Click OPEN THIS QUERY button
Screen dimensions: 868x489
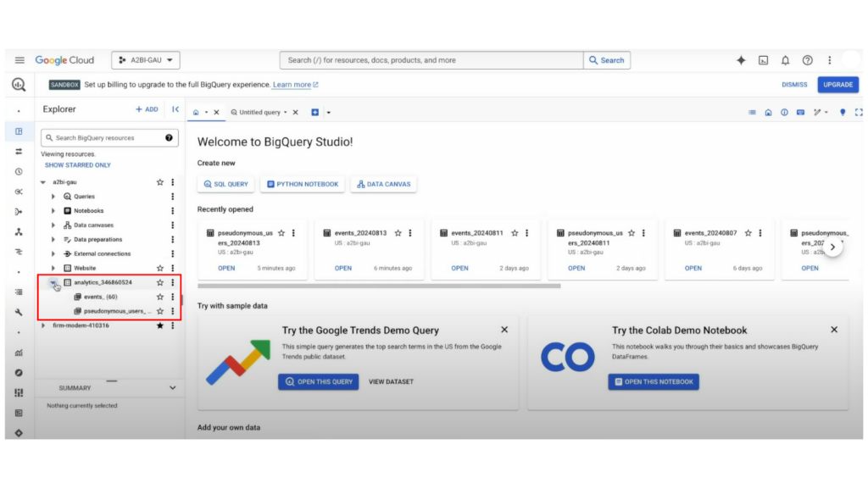319,381
